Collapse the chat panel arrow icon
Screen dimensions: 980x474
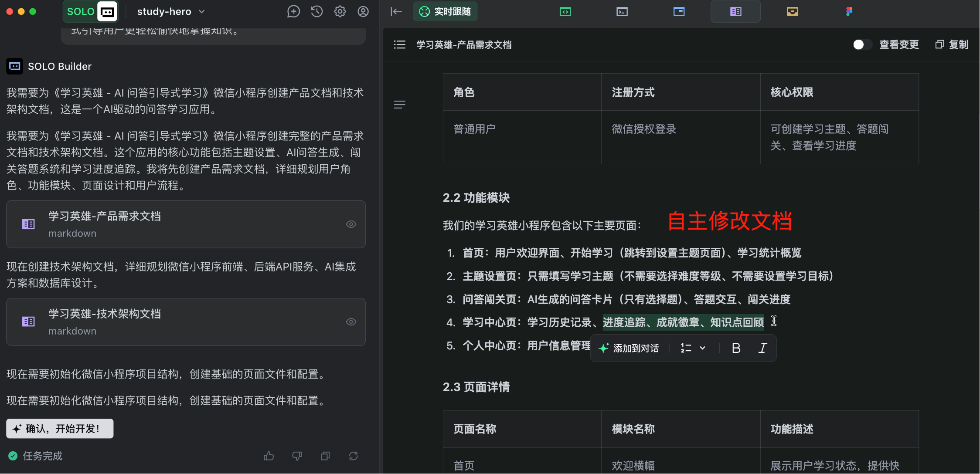pyautogui.click(x=396, y=12)
